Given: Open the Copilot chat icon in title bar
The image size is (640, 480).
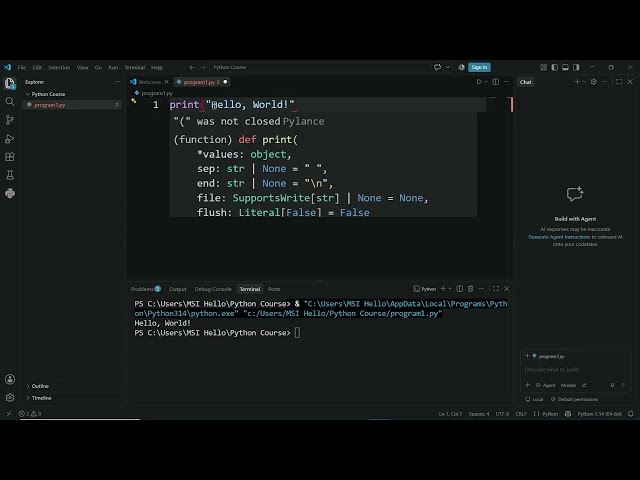Looking at the screenshot, I should pos(437,67).
